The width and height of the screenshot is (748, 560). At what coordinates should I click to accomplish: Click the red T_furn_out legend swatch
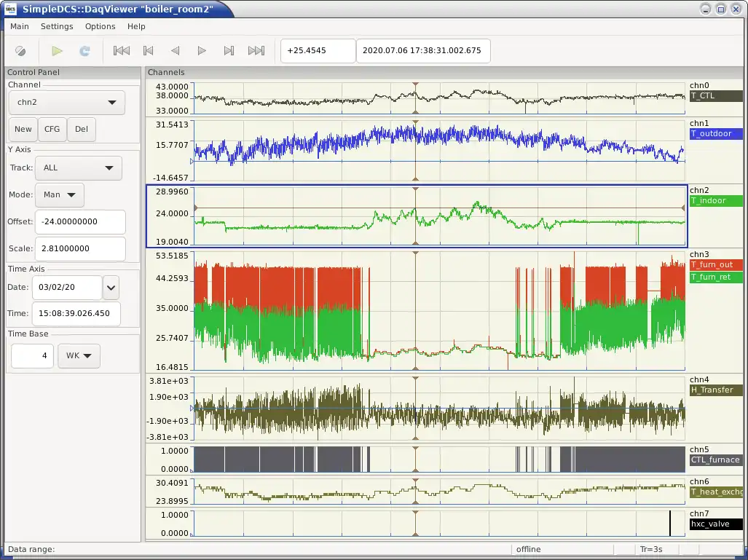(715, 264)
